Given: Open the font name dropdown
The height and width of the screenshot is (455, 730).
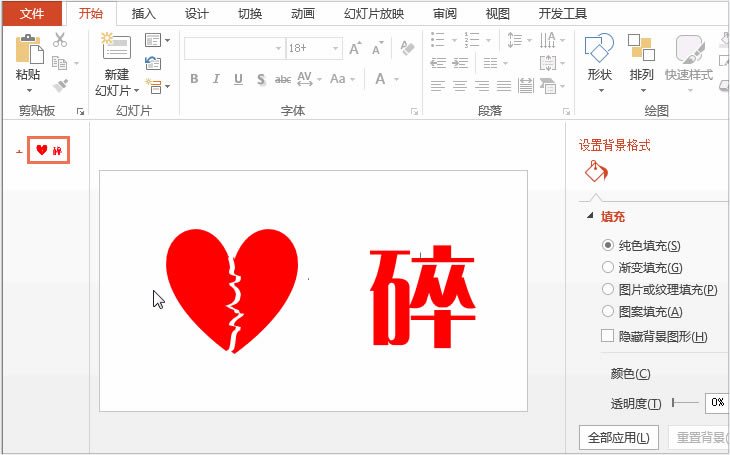Looking at the screenshot, I should pos(278,48).
